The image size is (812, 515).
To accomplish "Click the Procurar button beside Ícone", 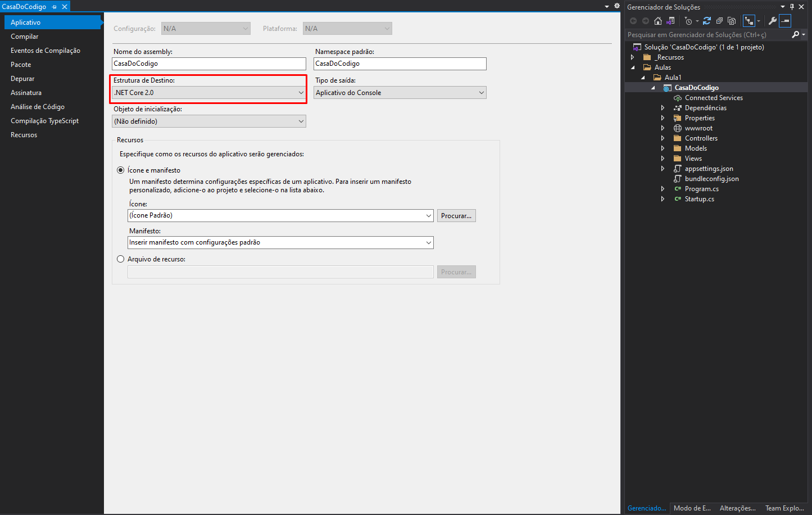I will pyautogui.click(x=456, y=216).
